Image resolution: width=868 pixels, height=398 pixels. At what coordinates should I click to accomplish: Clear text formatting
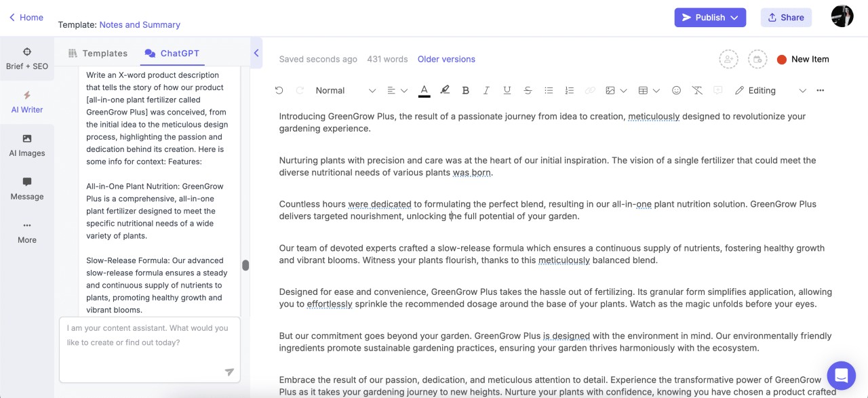pyautogui.click(x=697, y=90)
